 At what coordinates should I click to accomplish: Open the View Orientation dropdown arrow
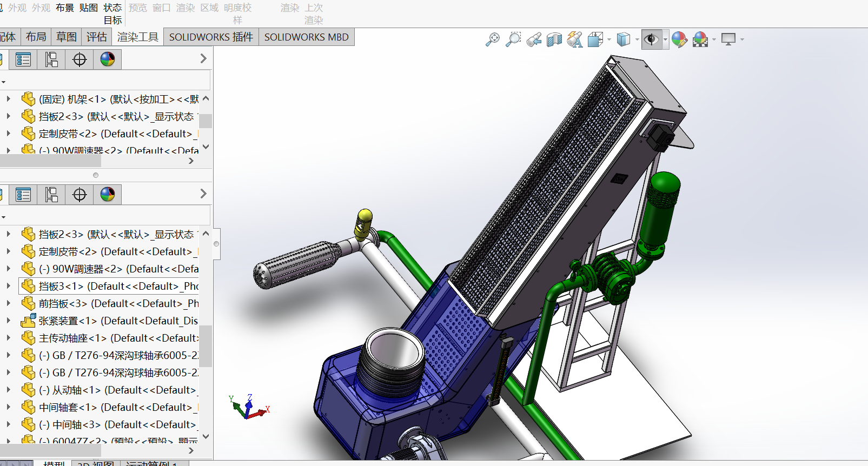click(609, 39)
